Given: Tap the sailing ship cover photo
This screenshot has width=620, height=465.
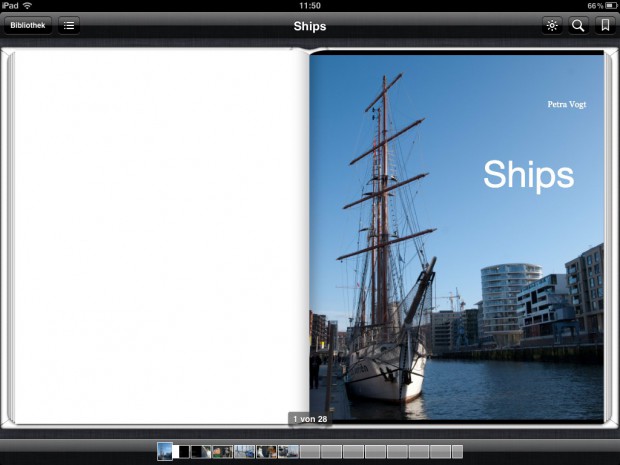Looking at the screenshot, I should coord(457,237).
